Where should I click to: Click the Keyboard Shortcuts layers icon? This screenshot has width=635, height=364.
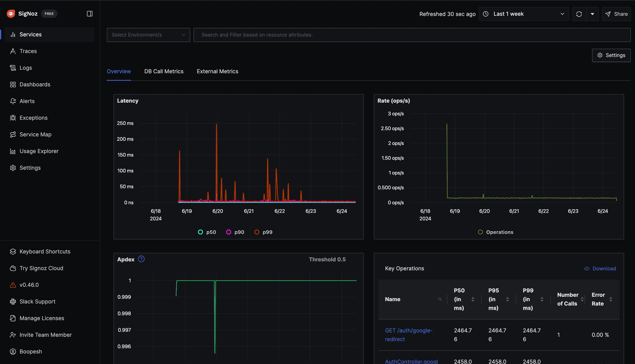[x=13, y=251]
